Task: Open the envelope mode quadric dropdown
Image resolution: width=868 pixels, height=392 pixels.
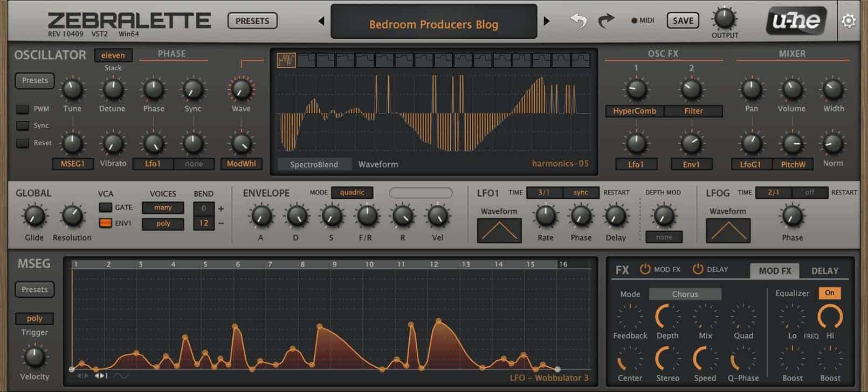Action: [x=352, y=193]
